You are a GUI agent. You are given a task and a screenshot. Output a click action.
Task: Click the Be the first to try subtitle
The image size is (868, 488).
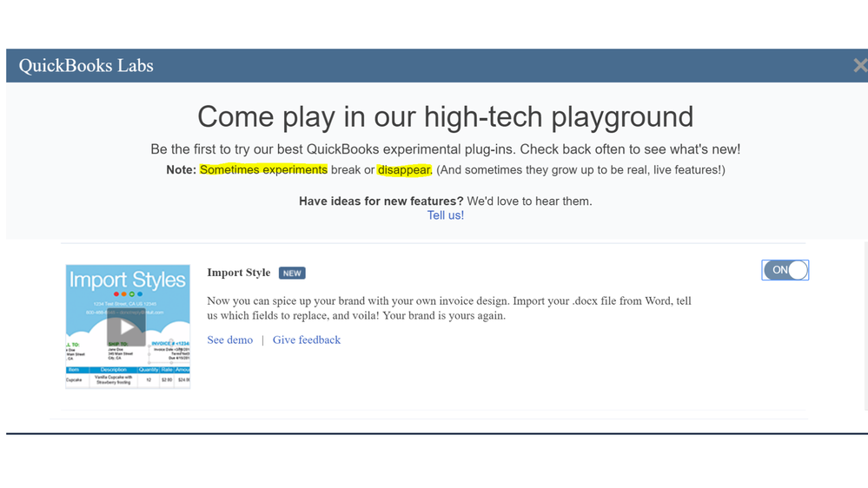(x=445, y=149)
